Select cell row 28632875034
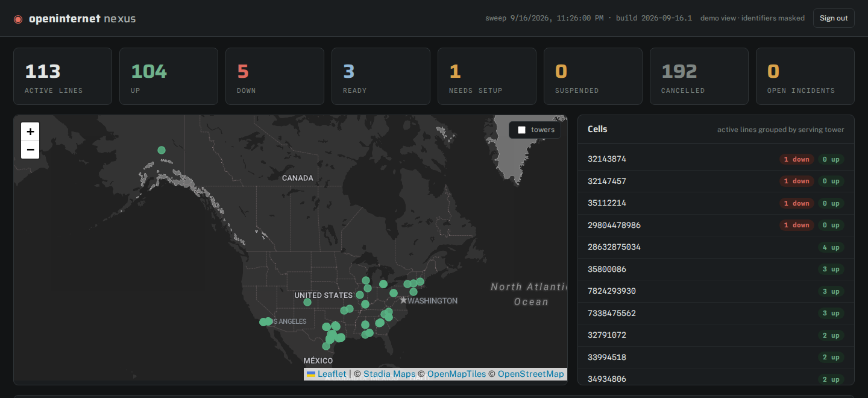Viewport: 868px width, 398px height. pyautogui.click(x=716, y=247)
